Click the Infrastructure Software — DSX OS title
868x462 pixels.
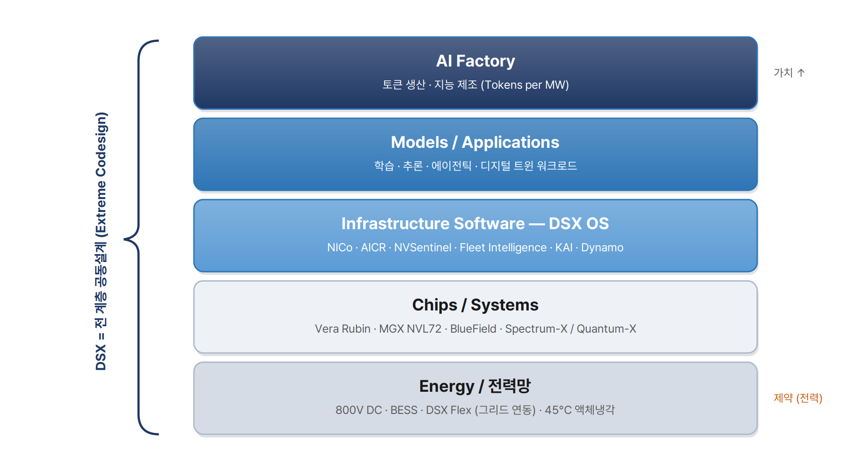[x=475, y=224]
